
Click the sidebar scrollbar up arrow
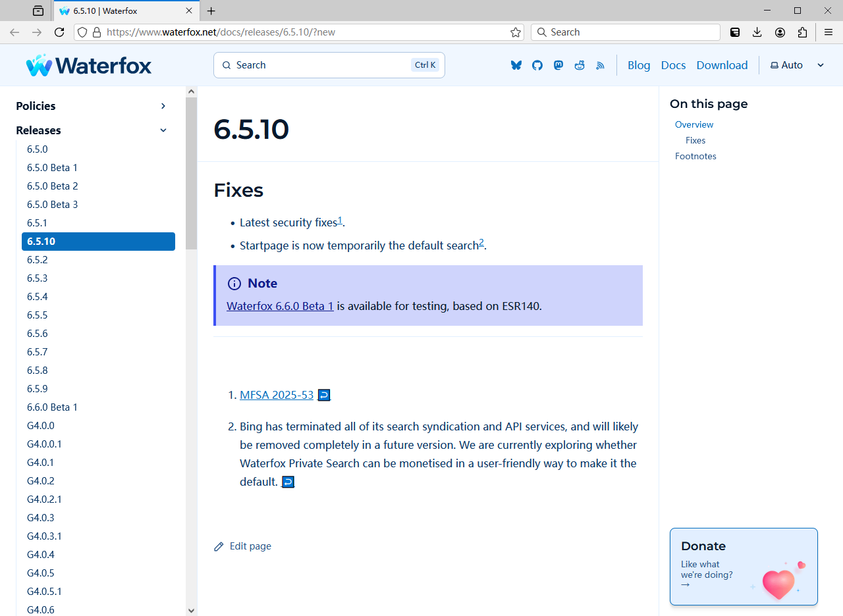click(191, 91)
